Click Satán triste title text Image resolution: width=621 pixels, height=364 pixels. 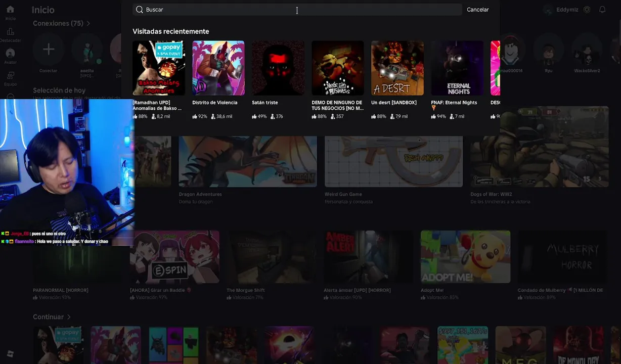264,103
